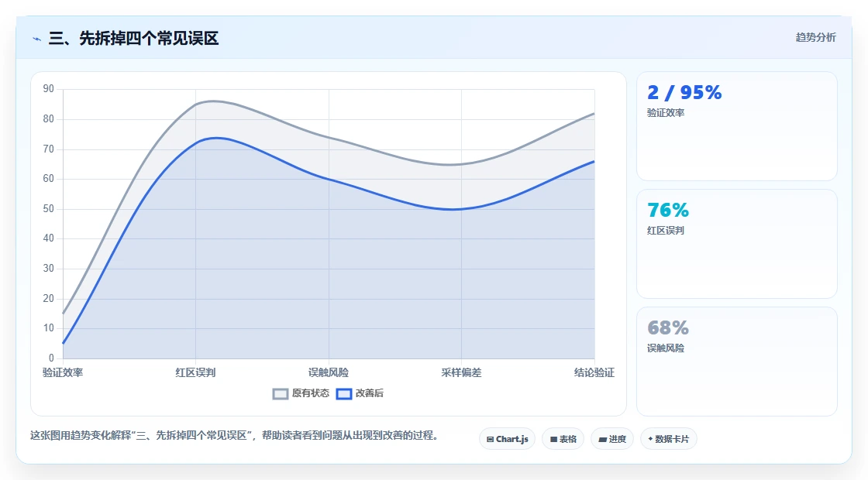Click the blue 改善后 legend color box
The image size is (868, 480).
pyautogui.click(x=344, y=394)
